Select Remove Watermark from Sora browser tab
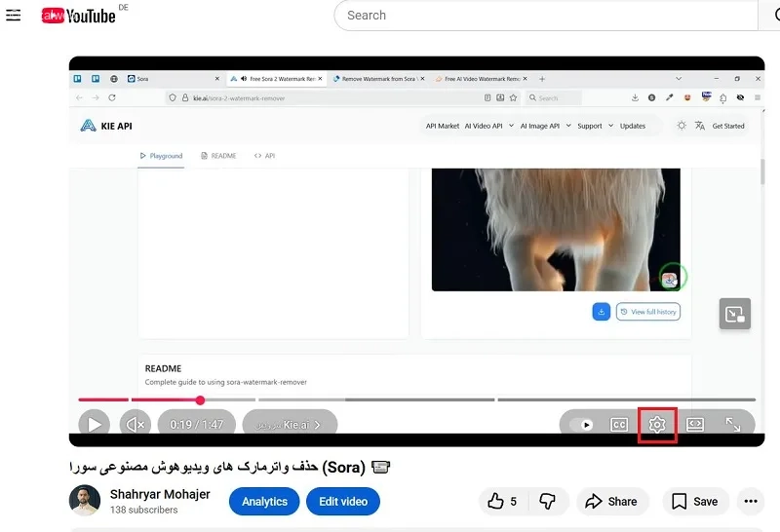The width and height of the screenshot is (780, 532). click(378, 79)
